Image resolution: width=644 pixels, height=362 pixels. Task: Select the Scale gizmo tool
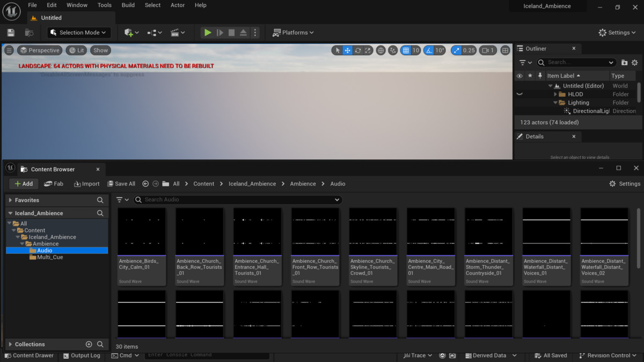tap(368, 50)
